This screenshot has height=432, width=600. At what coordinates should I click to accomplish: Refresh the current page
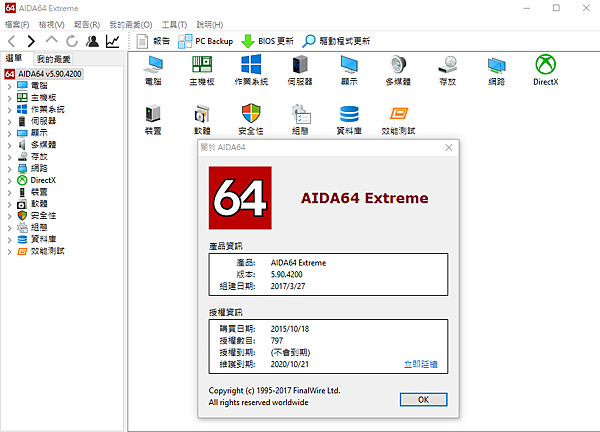coord(72,41)
